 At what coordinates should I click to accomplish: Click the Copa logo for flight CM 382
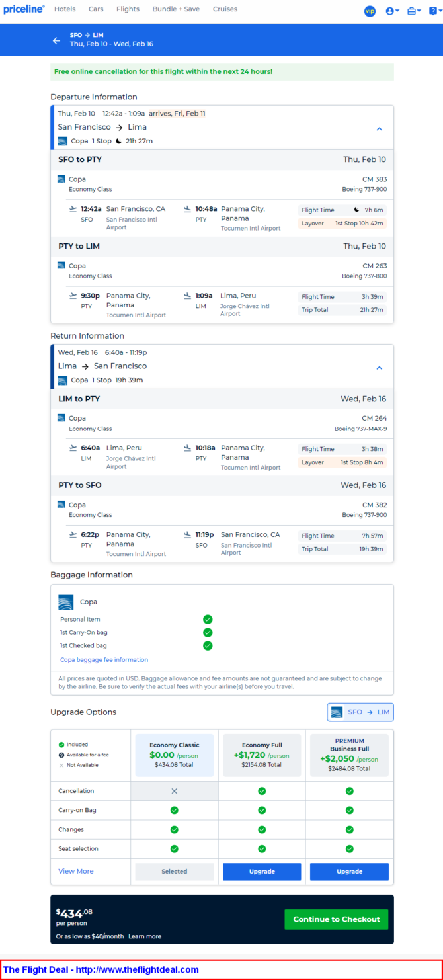coord(61,505)
